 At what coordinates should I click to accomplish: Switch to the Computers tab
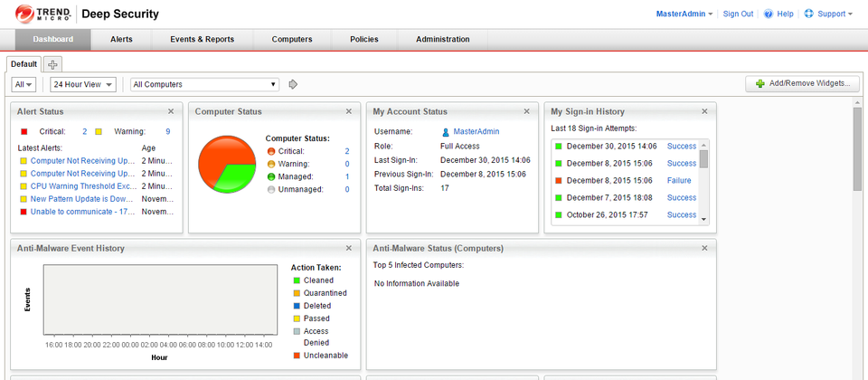pyautogui.click(x=292, y=39)
